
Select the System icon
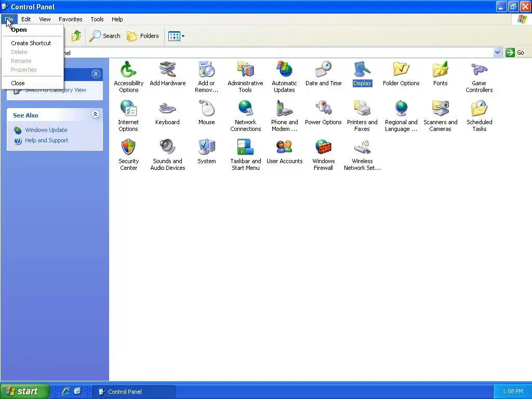click(206, 152)
